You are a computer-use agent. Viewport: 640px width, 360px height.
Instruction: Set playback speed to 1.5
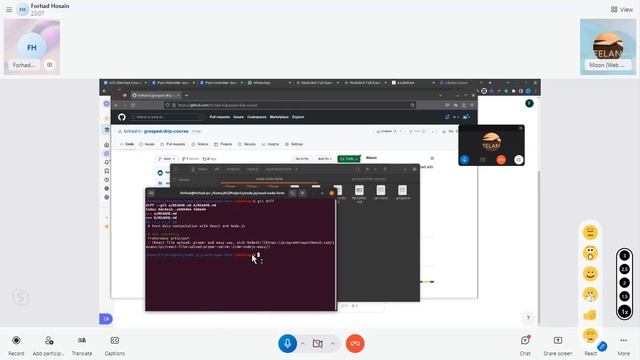pyautogui.click(x=624, y=296)
